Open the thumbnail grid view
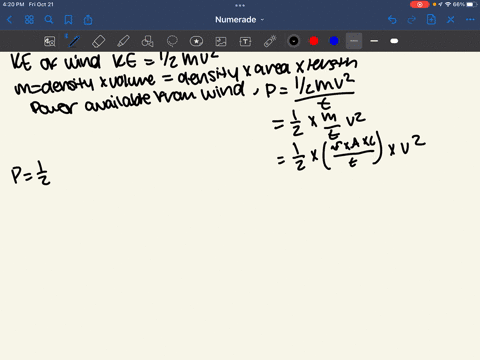The width and height of the screenshot is (480, 360). 29,20
